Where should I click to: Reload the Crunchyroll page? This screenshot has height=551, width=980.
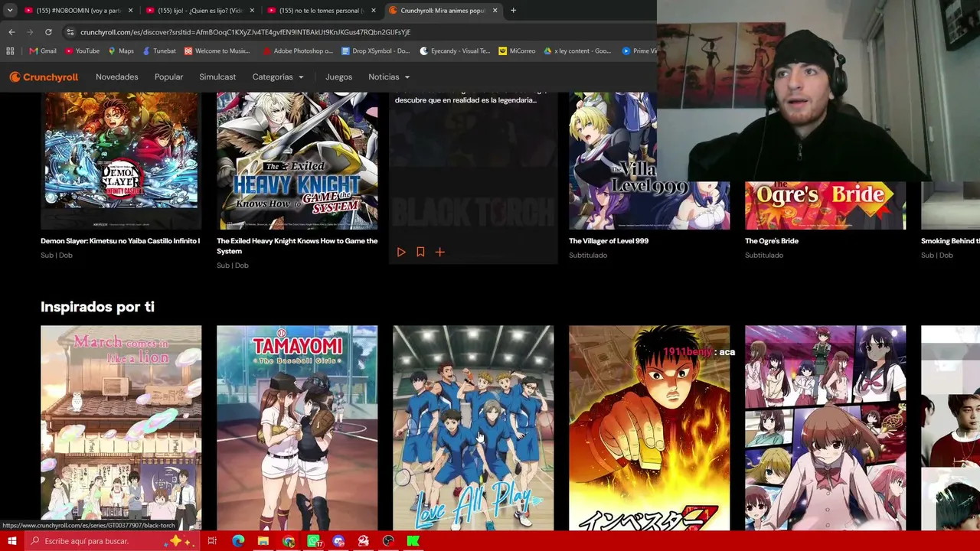48,32
